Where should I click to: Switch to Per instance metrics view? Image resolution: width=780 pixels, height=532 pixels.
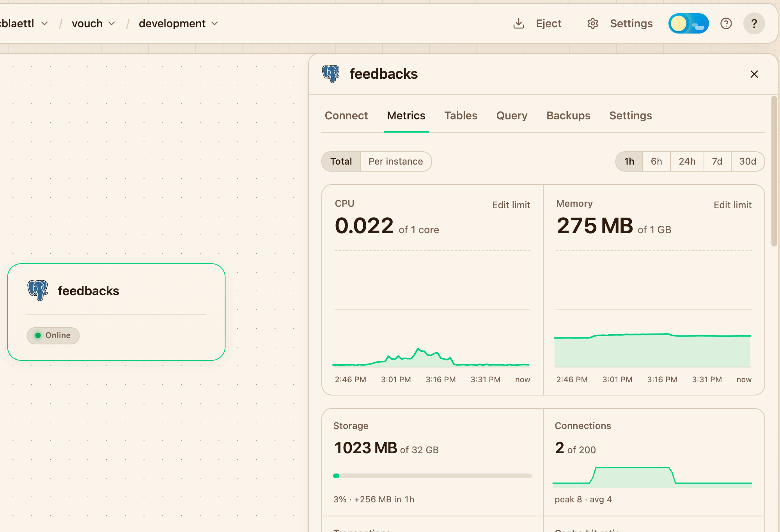point(395,161)
